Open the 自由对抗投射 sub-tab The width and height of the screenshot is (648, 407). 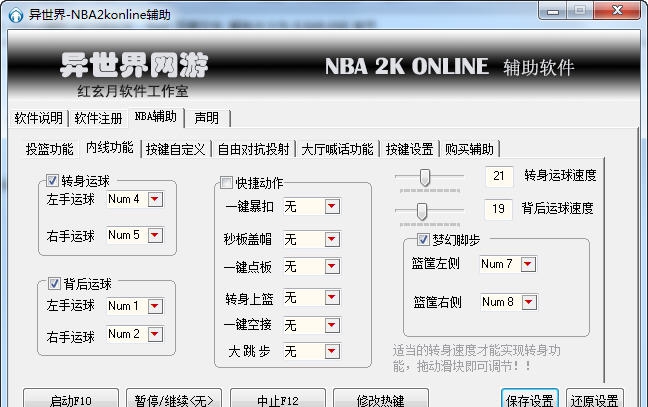[x=254, y=149]
